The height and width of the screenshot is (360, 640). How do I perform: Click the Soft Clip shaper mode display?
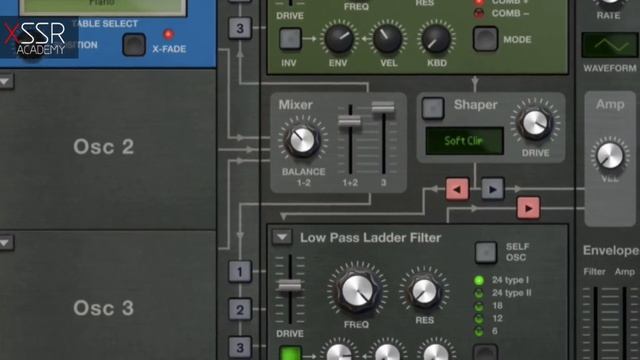coord(464,141)
